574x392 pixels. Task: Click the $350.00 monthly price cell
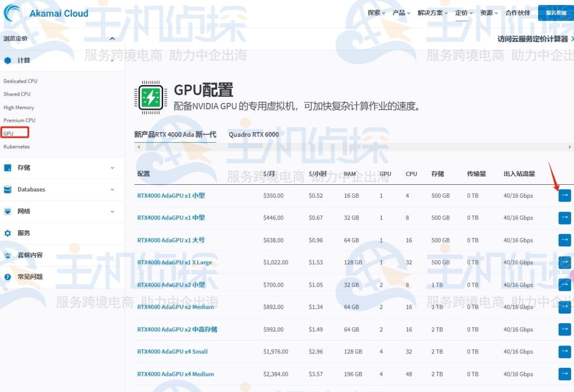tap(274, 195)
